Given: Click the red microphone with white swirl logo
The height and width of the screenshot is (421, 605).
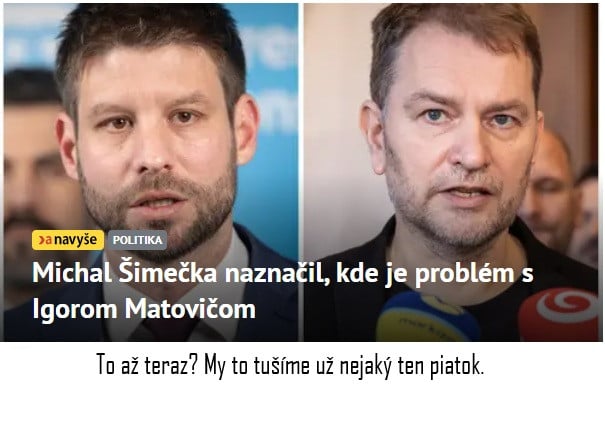Looking at the screenshot, I should click(x=560, y=314).
